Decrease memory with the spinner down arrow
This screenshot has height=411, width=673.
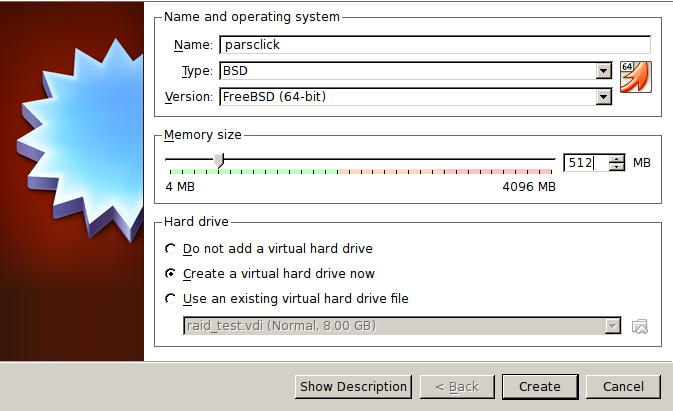click(617, 167)
